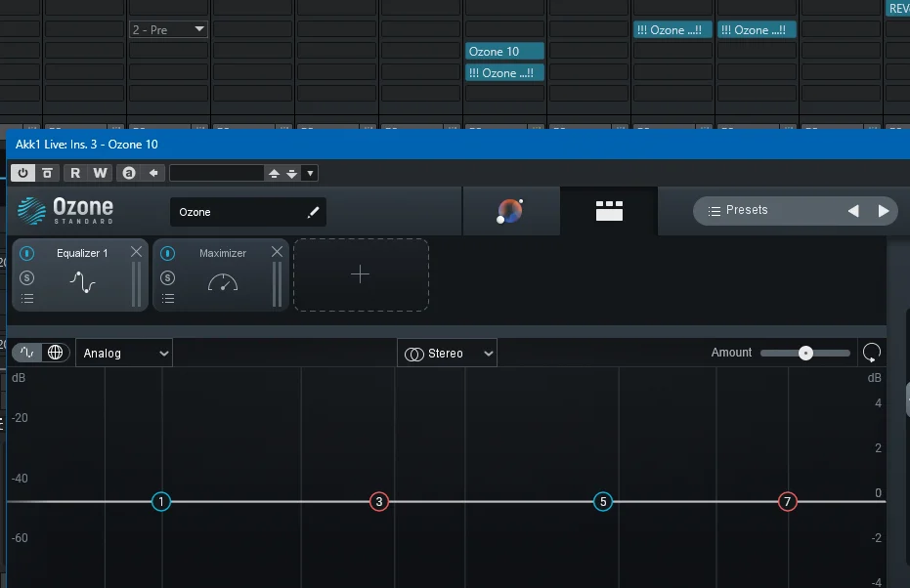The width and height of the screenshot is (910, 588).
Task: Toggle the plugin bypass power button
Action: (x=22, y=173)
